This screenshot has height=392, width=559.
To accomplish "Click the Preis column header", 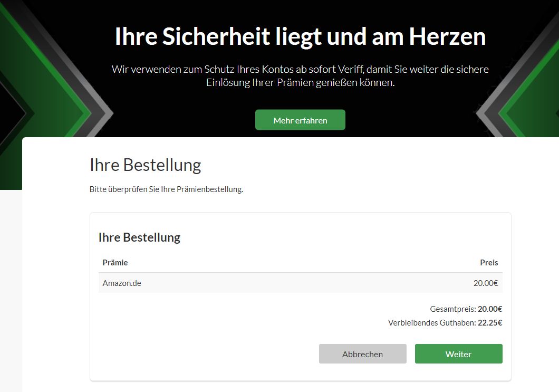I will 488,263.
